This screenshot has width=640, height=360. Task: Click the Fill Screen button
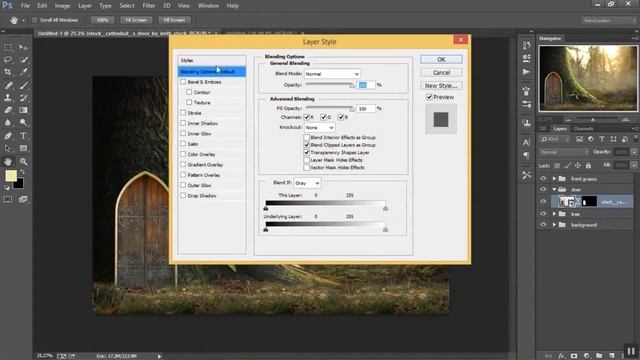[x=174, y=20]
